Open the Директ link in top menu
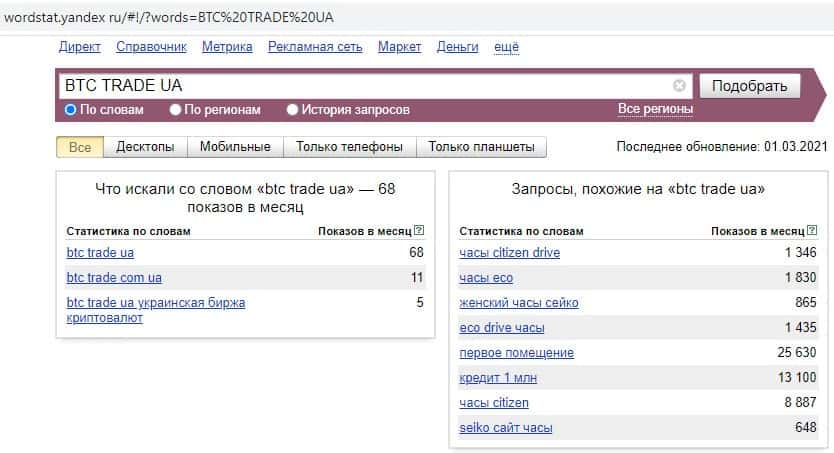 click(80, 47)
